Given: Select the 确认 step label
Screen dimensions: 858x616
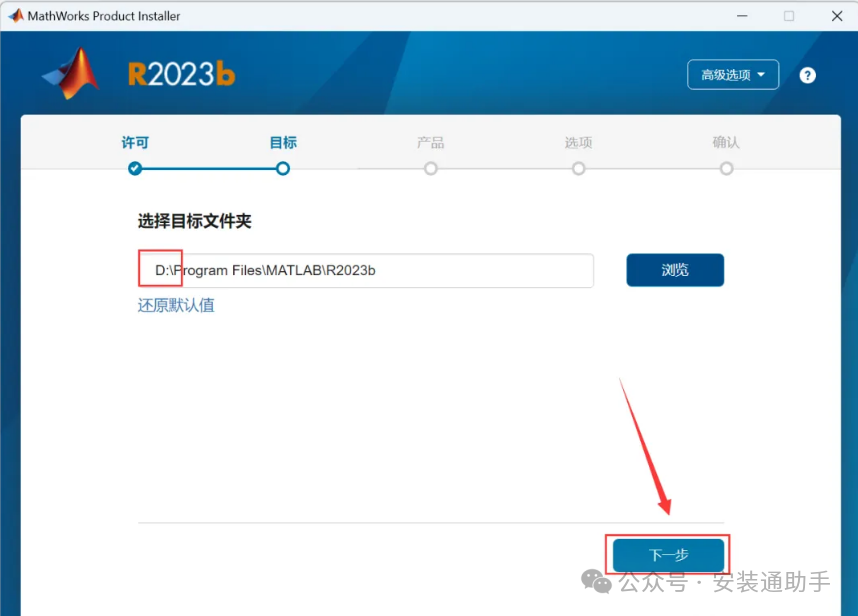Looking at the screenshot, I should (726, 143).
